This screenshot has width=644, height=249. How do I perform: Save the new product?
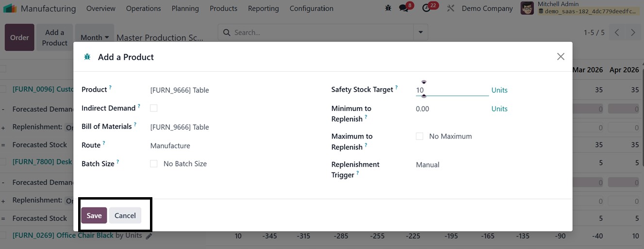94,216
